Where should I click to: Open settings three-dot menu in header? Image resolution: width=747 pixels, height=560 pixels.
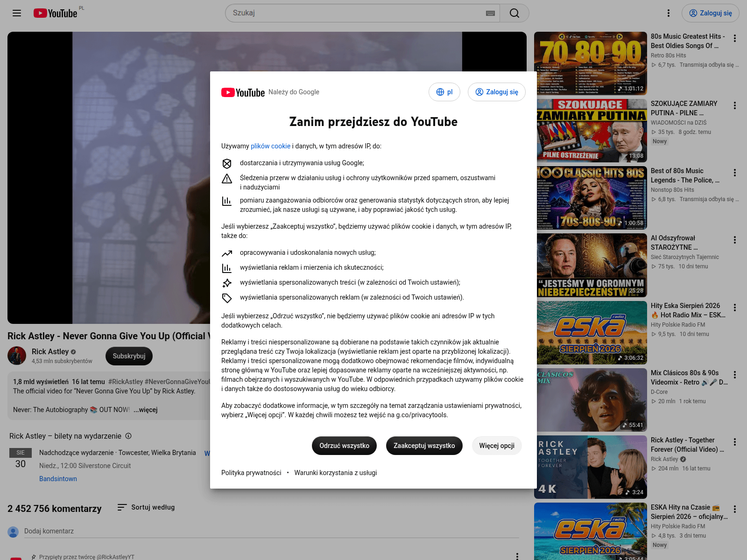tap(669, 13)
